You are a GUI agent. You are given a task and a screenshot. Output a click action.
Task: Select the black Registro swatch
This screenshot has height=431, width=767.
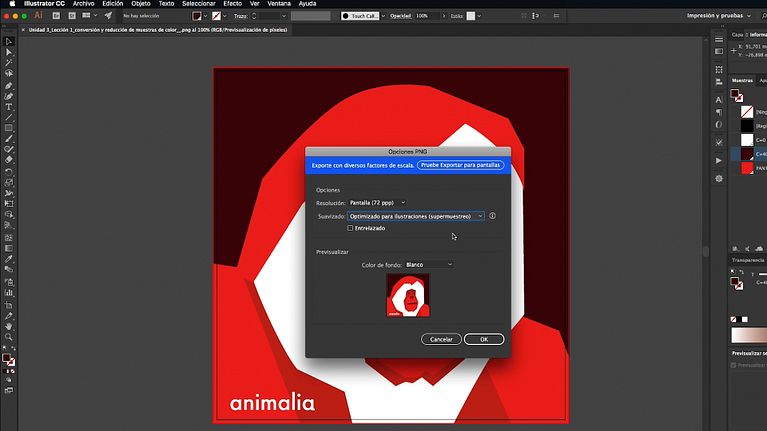coord(747,126)
